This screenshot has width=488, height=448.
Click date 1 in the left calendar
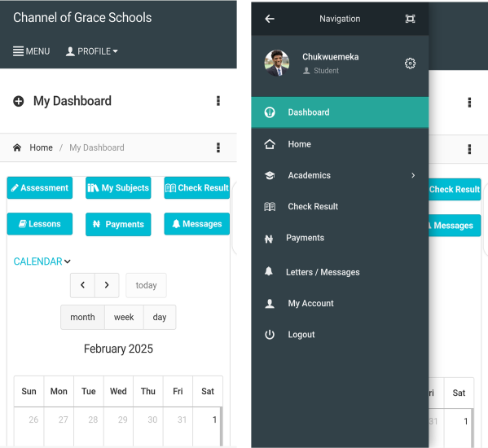(x=214, y=420)
